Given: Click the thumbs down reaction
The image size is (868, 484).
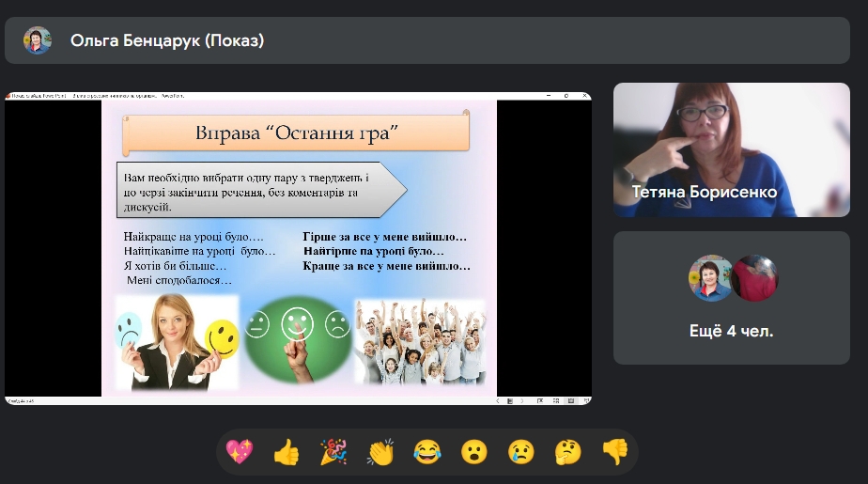Looking at the screenshot, I should point(615,453).
